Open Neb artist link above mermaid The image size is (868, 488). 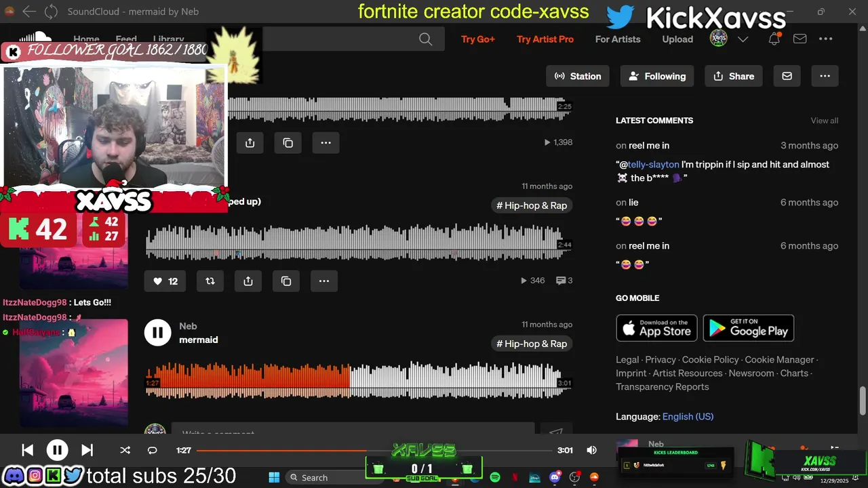pyautogui.click(x=188, y=326)
